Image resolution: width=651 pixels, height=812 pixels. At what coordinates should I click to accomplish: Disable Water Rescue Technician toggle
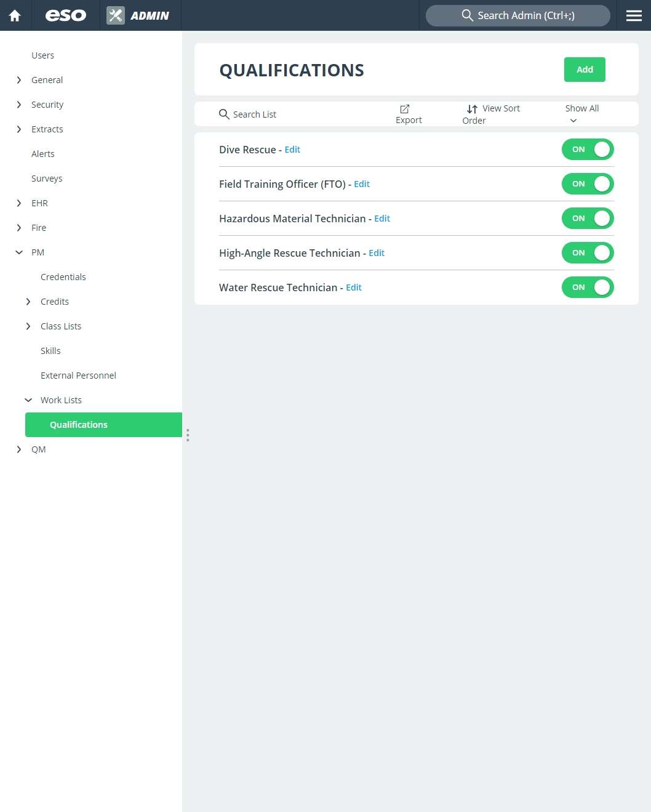(588, 287)
